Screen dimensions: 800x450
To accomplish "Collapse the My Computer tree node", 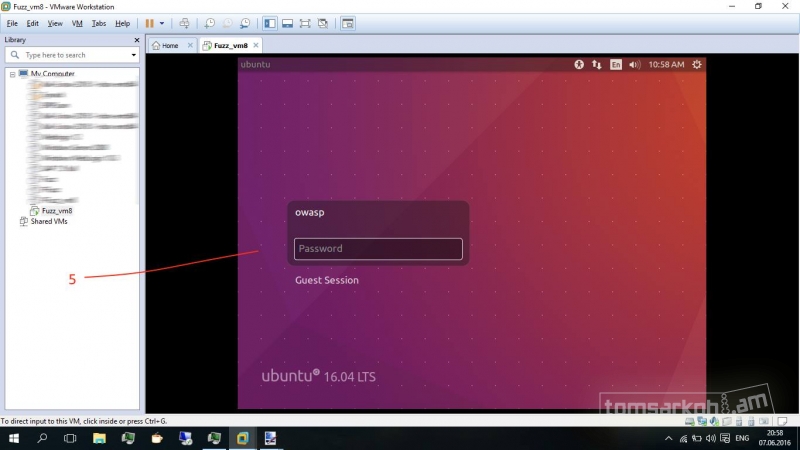I will (13, 74).
